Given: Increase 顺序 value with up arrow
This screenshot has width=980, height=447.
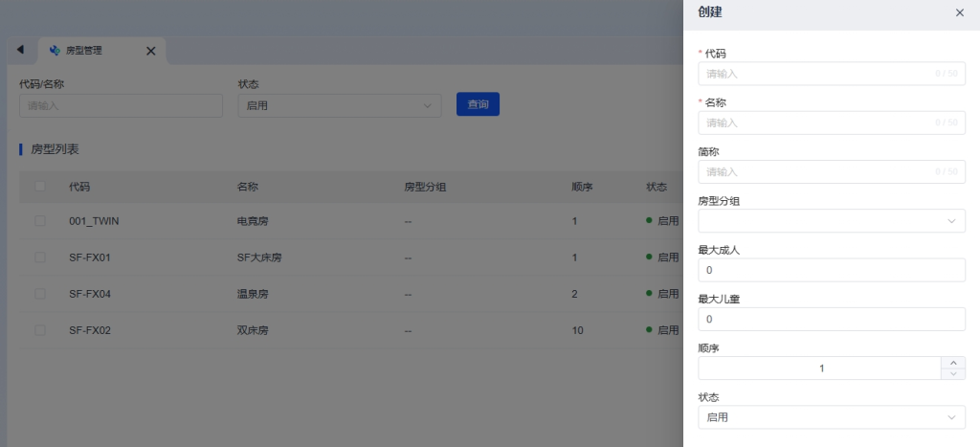Looking at the screenshot, I should click(x=953, y=363).
